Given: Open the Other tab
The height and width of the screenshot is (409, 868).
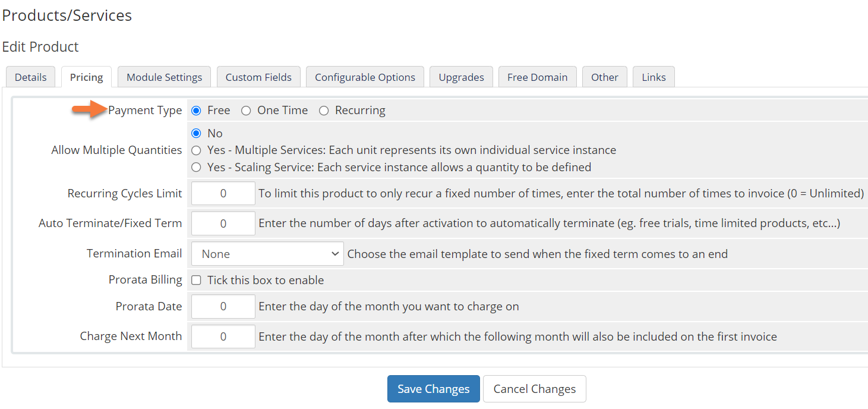Looking at the screenshot, I should coord(604,77).
